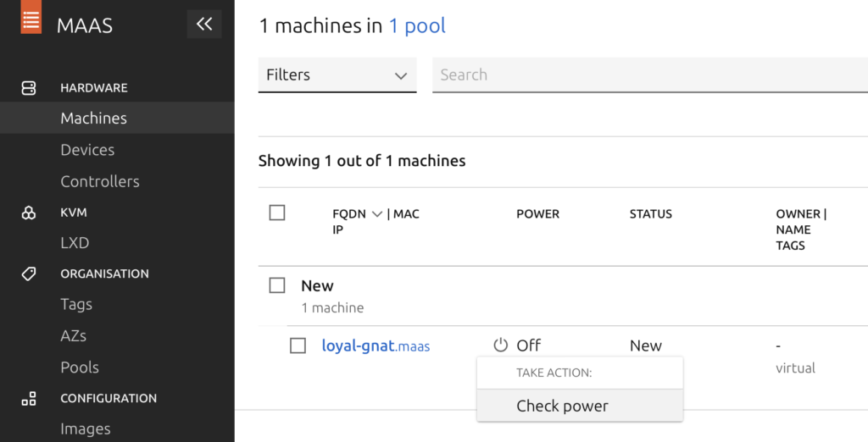Tick the select-all machines checkbox
This screenshot has width=868, height=442.
pyautogui.click(x=277, y=213)
